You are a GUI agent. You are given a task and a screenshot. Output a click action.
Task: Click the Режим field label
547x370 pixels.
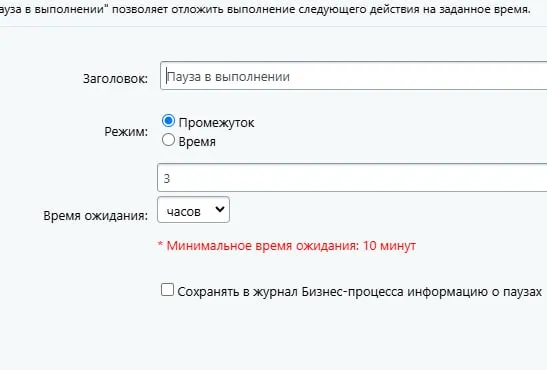pyautogui.click(x=126, y=132)
